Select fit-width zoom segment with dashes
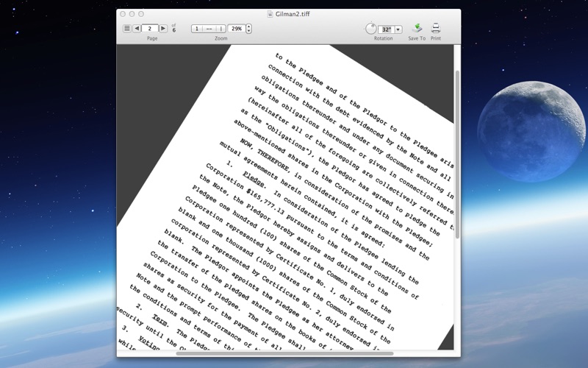The image size is (588, 368). (x=209, y=29)
